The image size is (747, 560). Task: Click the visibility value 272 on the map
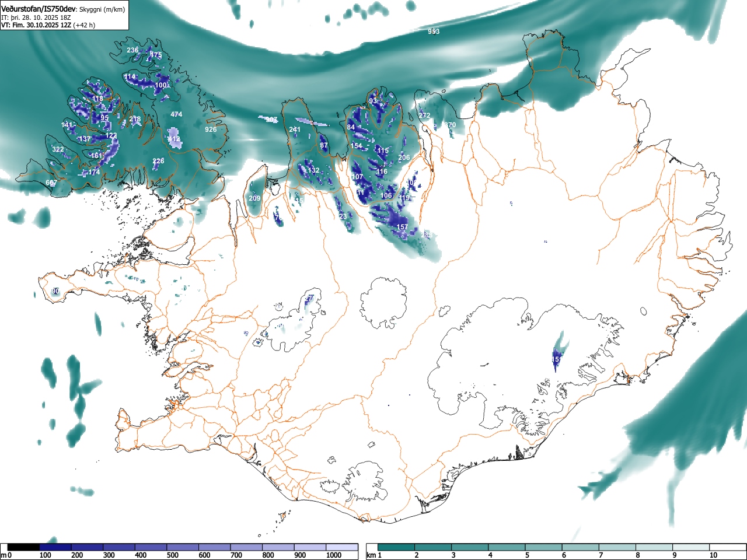coord(424,116)
